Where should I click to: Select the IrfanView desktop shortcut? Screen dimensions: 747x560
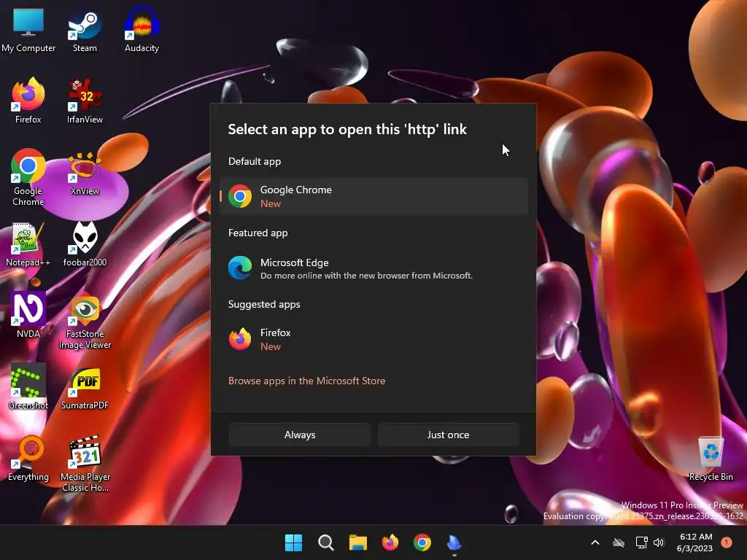click(x=85, y=101)
